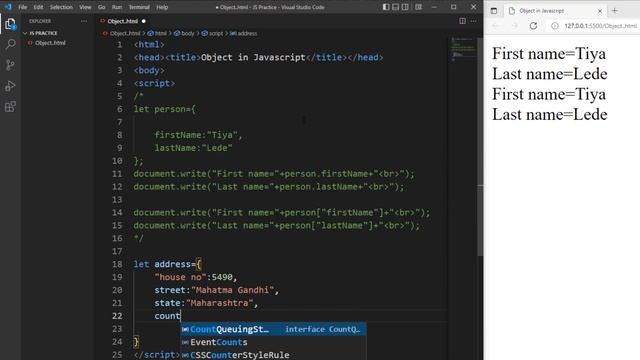Go back in the browser
Viewport: 640px width, 360px height.
point(495,26)
